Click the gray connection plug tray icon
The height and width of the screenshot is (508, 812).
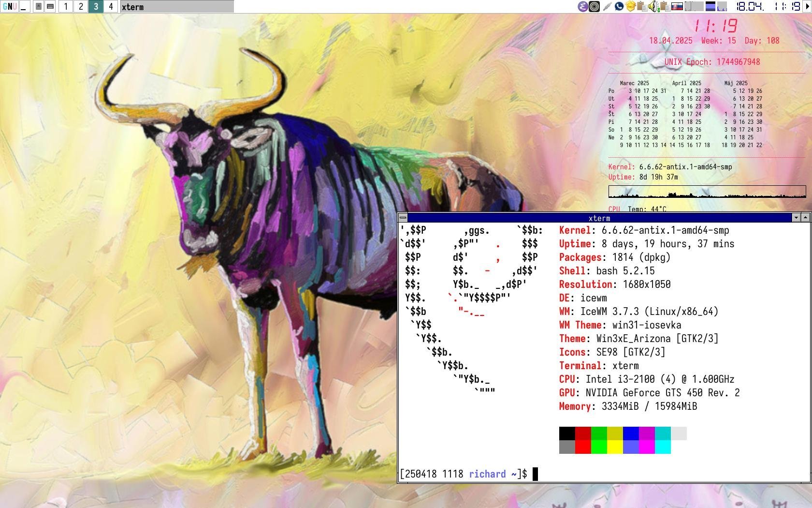click(x=607, y=6)
